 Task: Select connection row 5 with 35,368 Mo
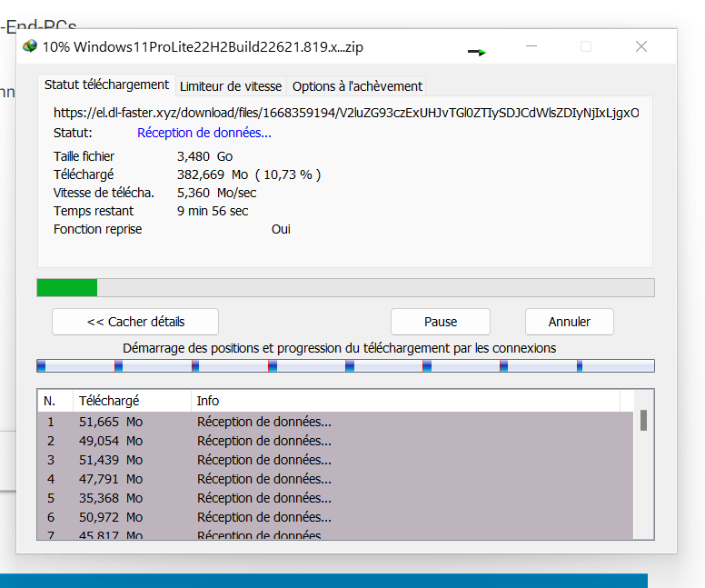tap(335, 498)
